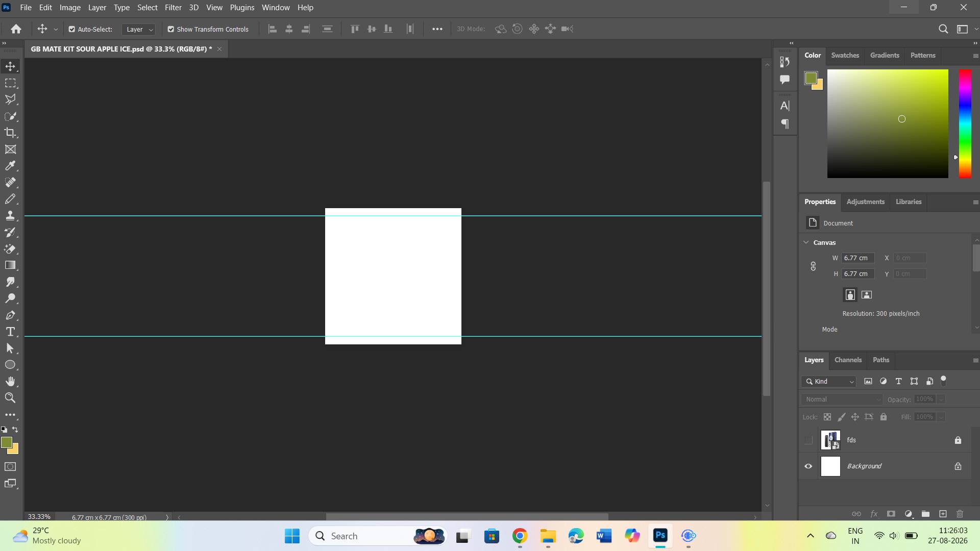The height and width of the screenshot is (551, 980).
Task: Disable Show Transform Controls
Action: (x=171, y=29)
